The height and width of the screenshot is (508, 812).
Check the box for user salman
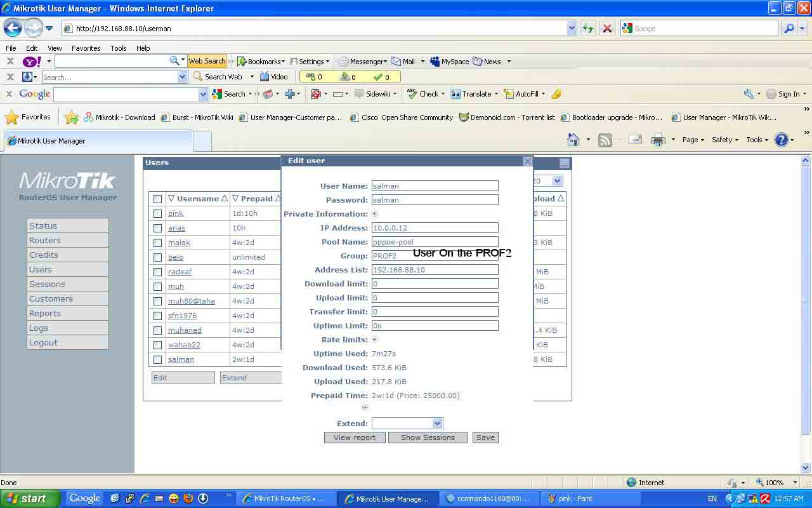point(157,359)
